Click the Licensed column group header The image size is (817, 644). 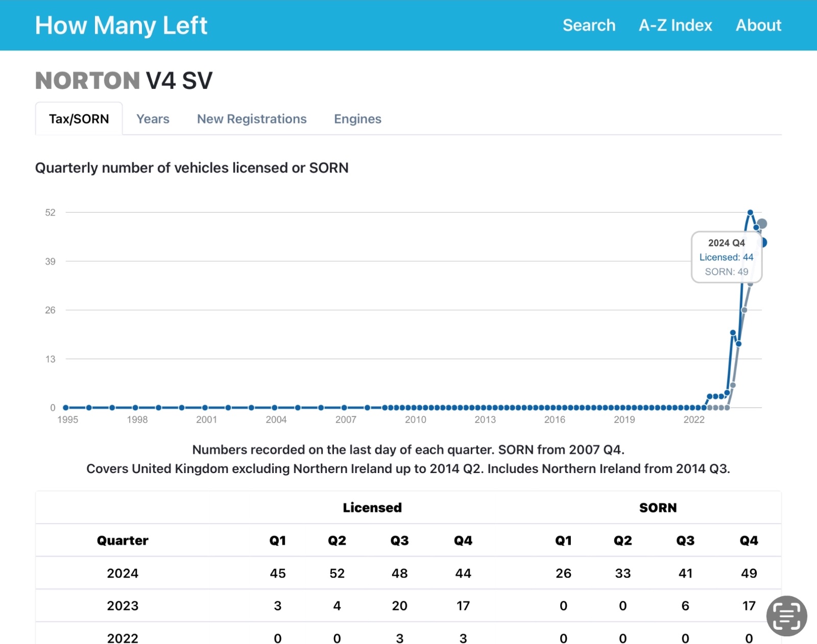372,508
